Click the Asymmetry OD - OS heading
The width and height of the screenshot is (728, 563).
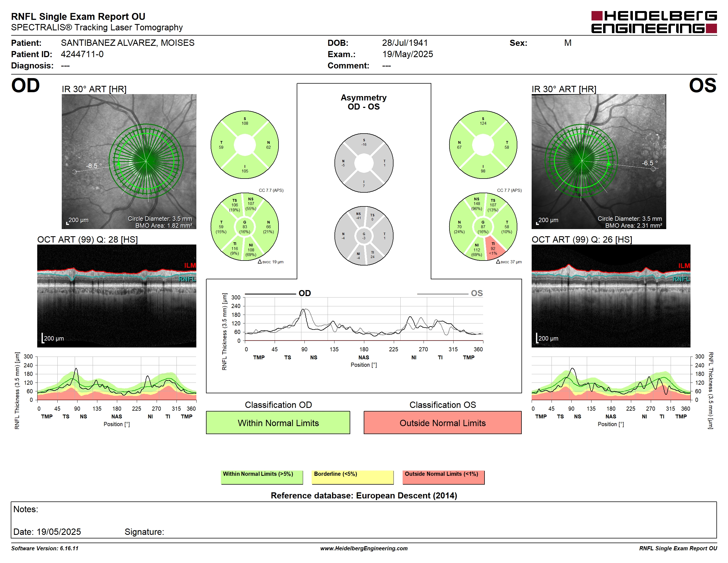pyautogui.click(x=363, y=102)
